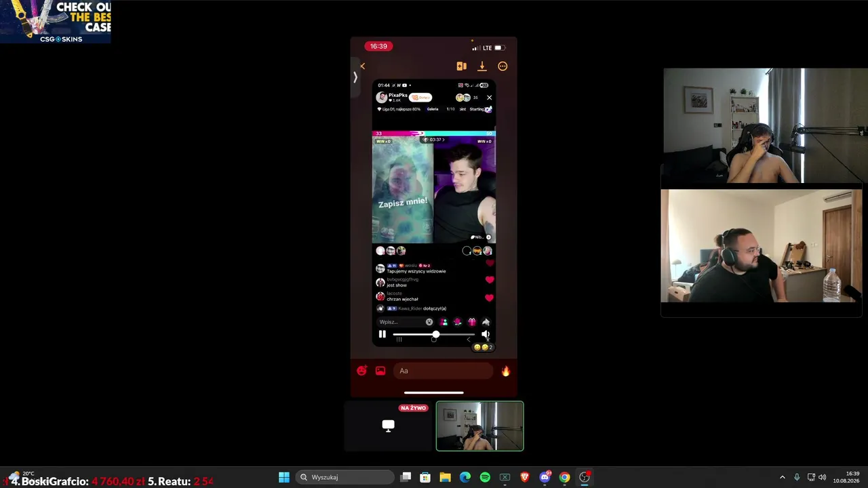Launch Microsoft Edge from the taskbar
The image size is (868, 488).
pos(465,477)
